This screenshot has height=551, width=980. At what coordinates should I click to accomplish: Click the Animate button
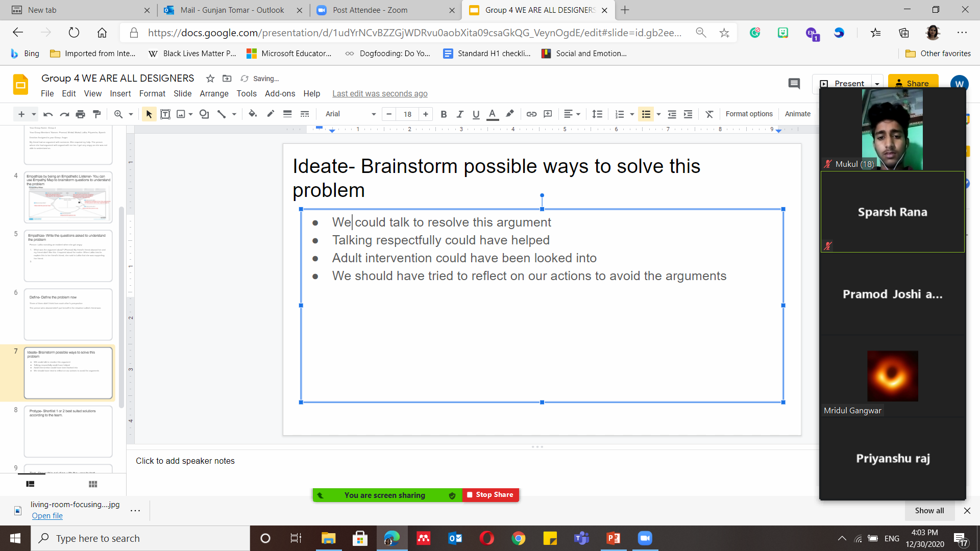coord(797,114)
